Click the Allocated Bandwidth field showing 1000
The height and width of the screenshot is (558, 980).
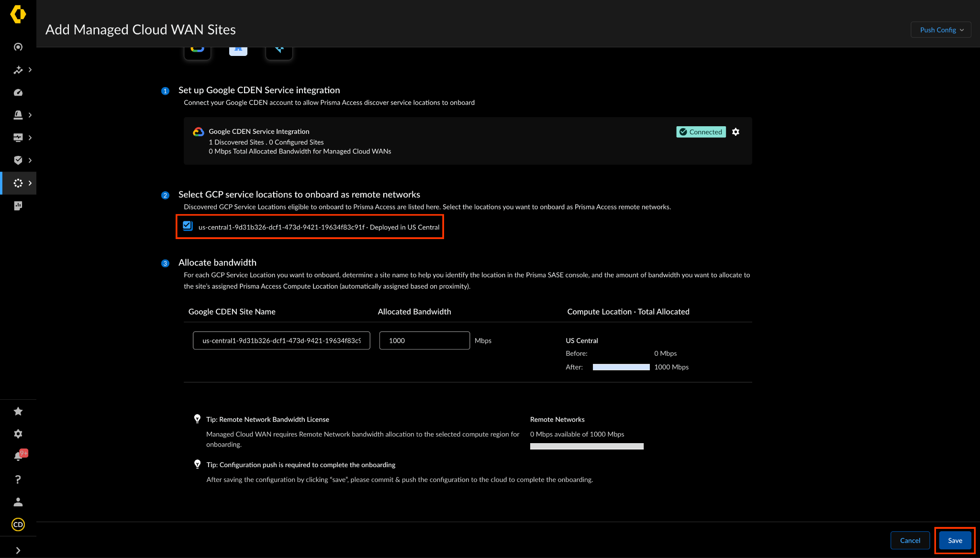point(424,340)
